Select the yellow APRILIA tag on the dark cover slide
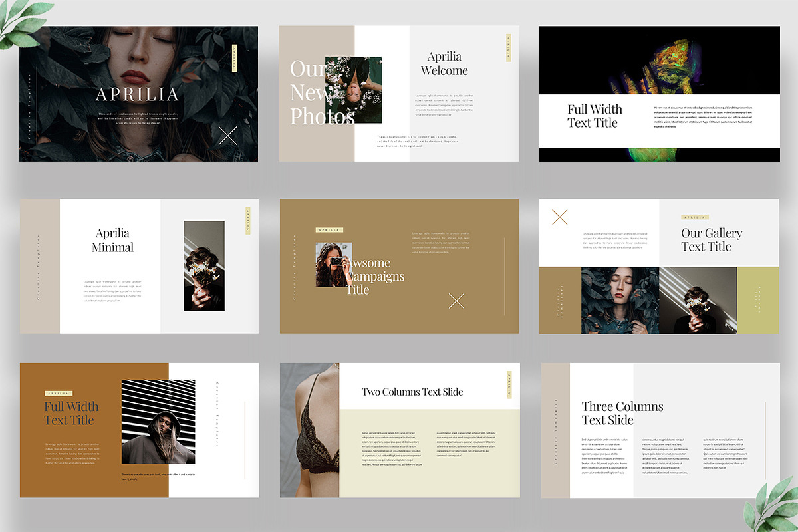 (234, 58)
